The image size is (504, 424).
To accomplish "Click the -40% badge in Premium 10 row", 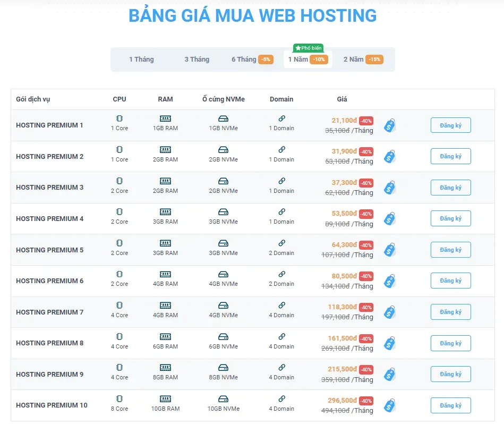I will pos(366,401).
